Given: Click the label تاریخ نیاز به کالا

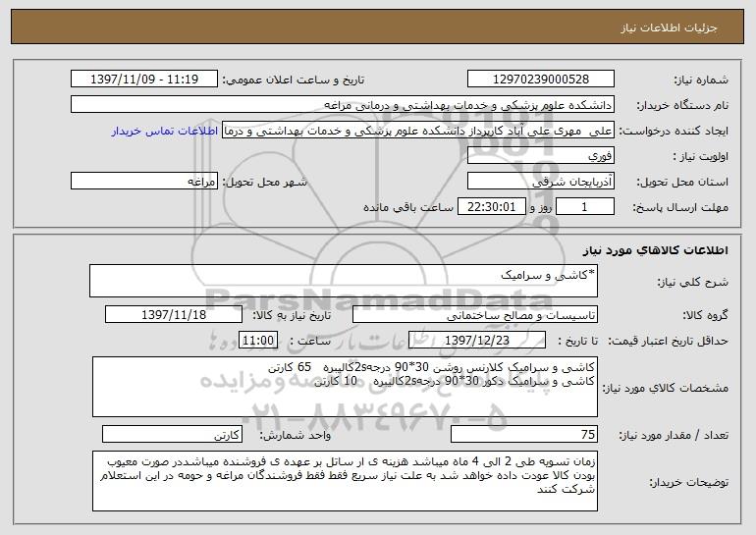Looking at the screenshot, I should click(x=292, y=316).
